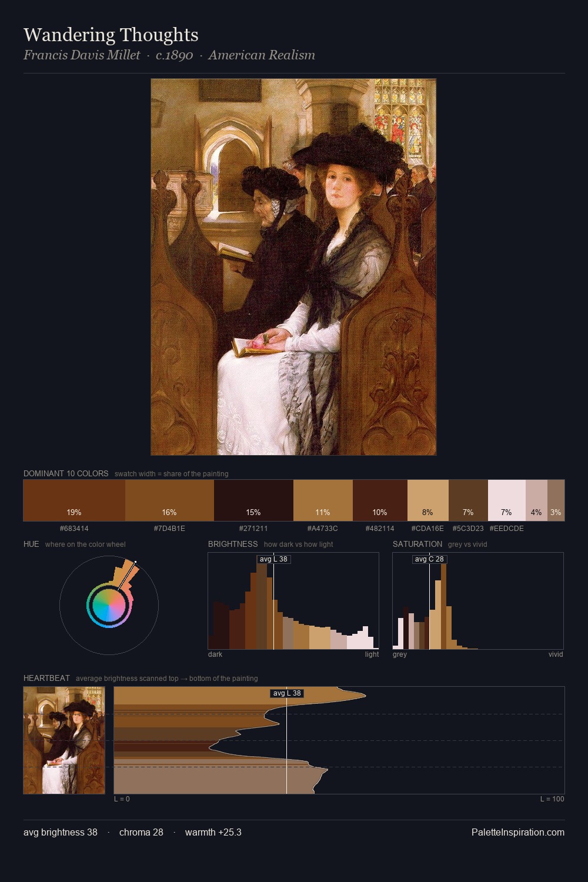Click the heartbeat painting thumbnail
The width and height of the screenshot is (588, 882).
point(64,740)
